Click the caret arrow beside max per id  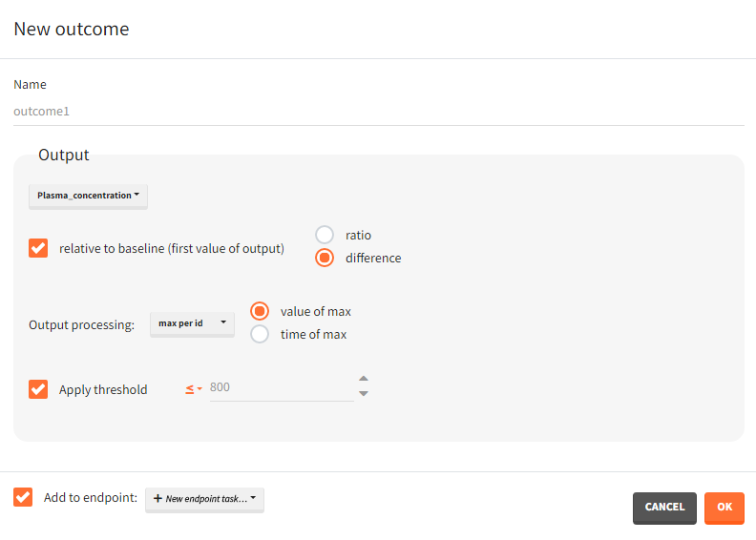[x=223, y=323]
